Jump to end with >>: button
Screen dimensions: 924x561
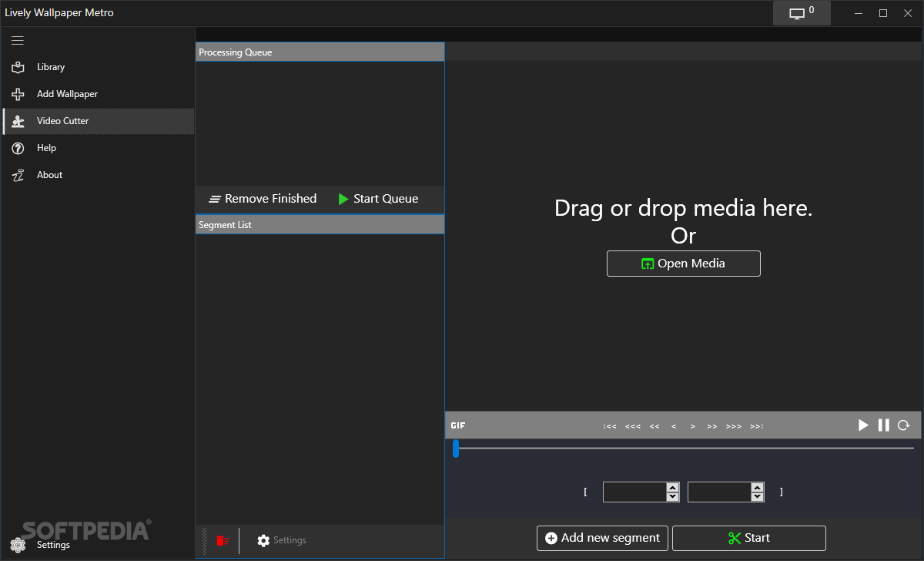tap(757, 426)
